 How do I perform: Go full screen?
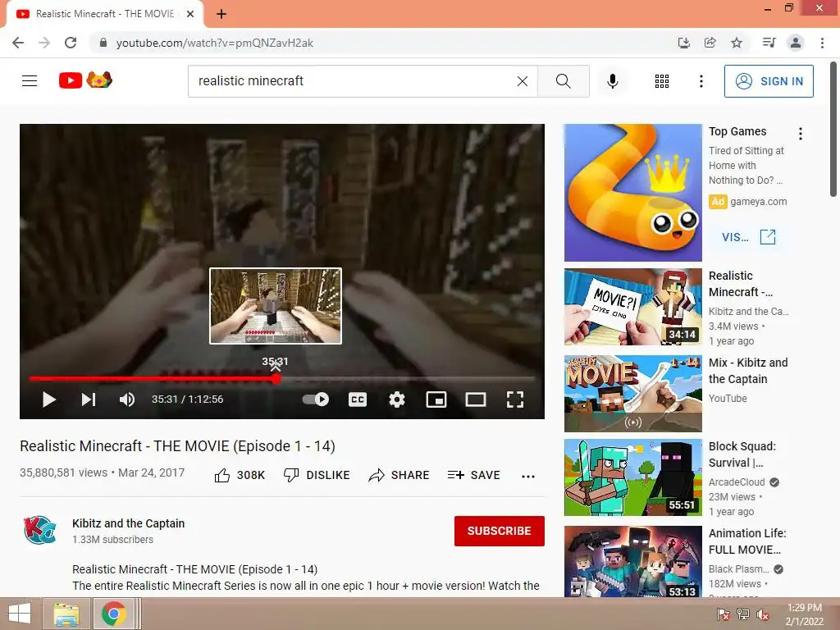[x=515, y=399]
